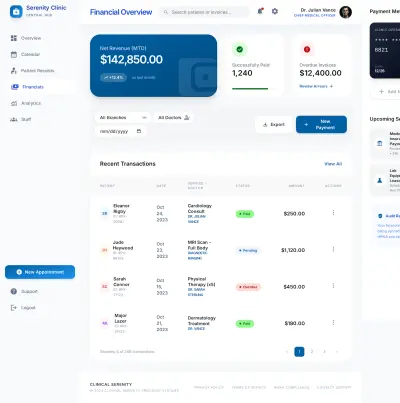The height and width of the screenshot is (403, 400).
Task: Click the Overdue status badge
Action: 248,287
